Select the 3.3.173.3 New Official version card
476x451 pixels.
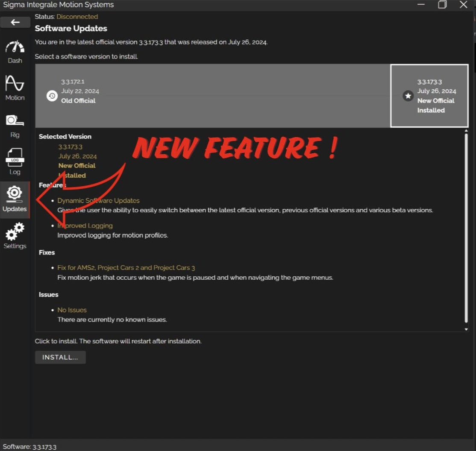tap(429, 95)
